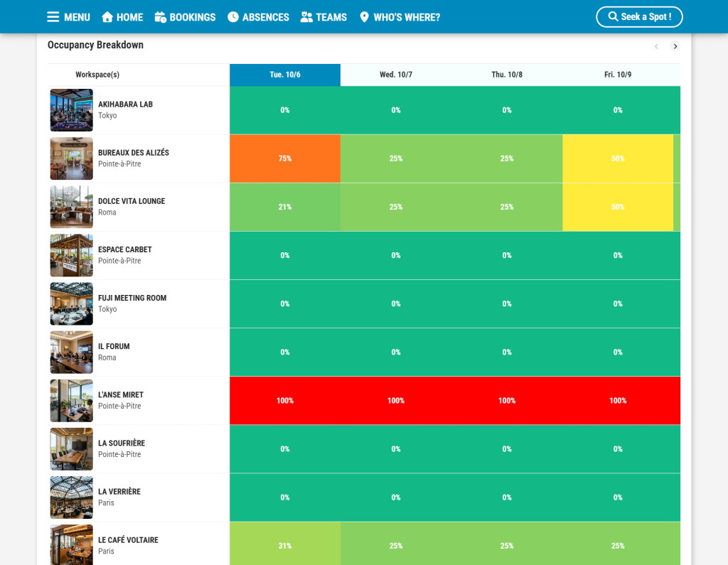Click the 25% Friday cell for Le Café Voltaire
The image size is (728, 565).
point(618,544)
